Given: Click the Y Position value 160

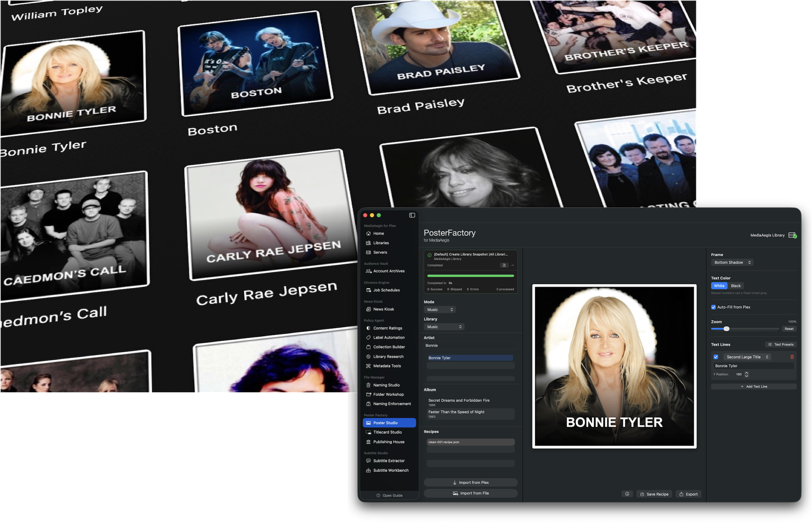Looking at the screenshot, I should coord(739,374).
